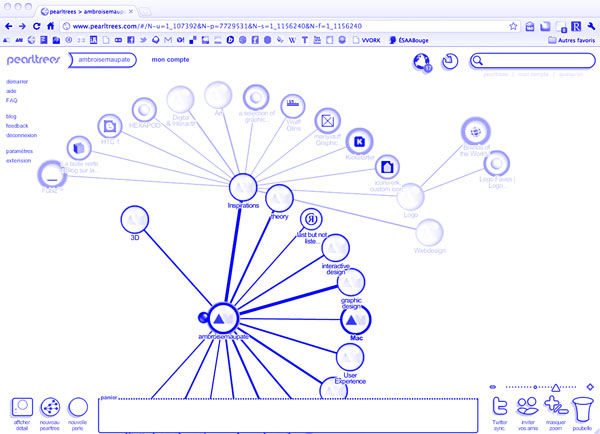The height and width of the screenshot is (434, 600).
Task: Click the zoom-in diamond on the slider
Action: (590, 387)
